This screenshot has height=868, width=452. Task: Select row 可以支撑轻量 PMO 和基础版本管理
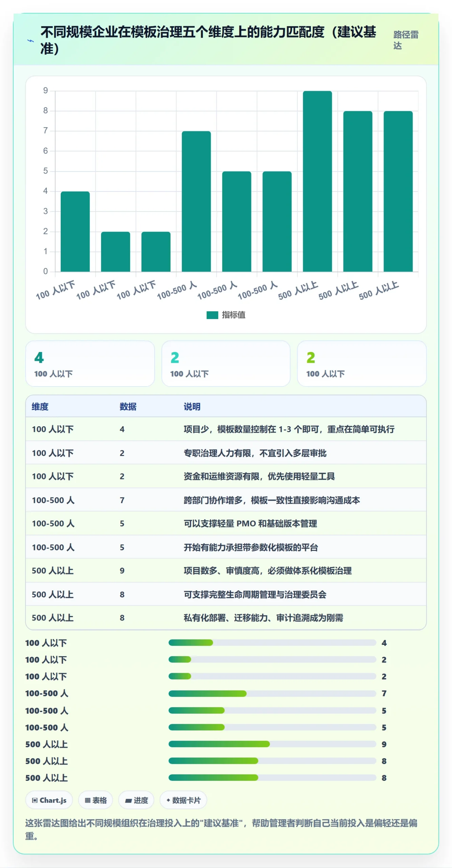[x=226, y=524]
